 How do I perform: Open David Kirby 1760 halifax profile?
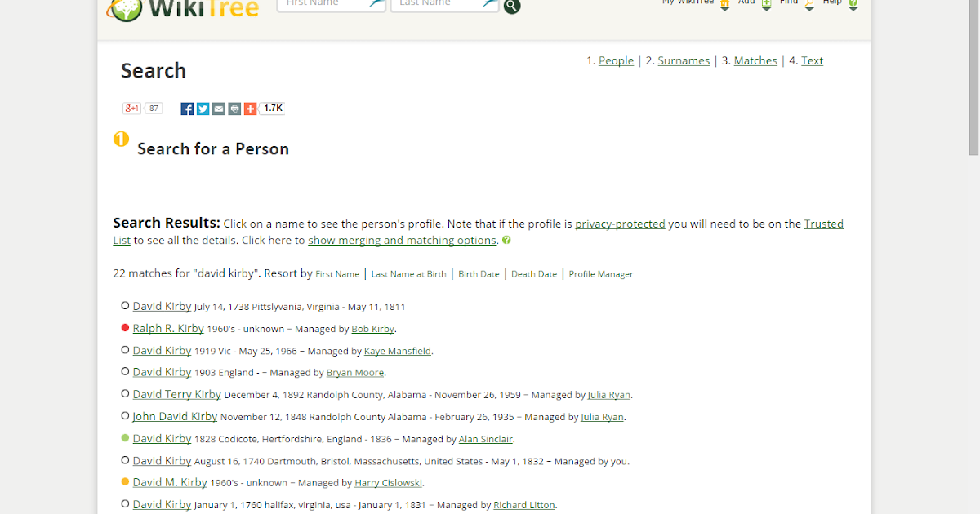click(162, 504)
